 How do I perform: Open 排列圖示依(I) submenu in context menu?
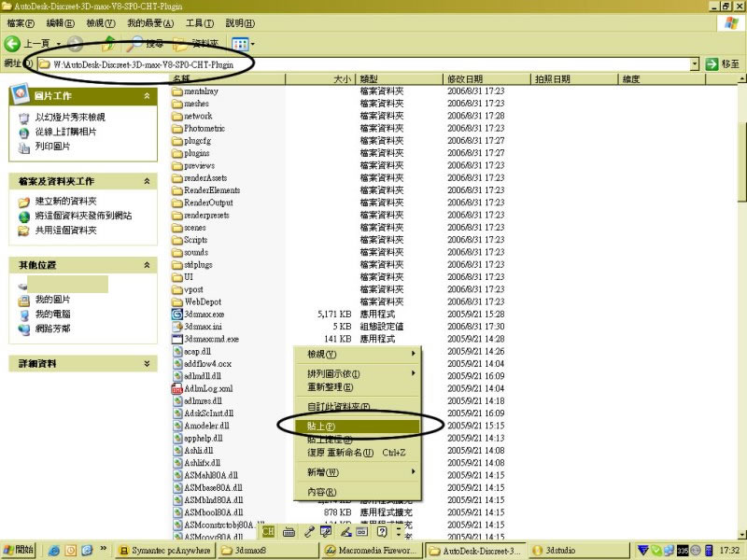[x=357, y=374]
